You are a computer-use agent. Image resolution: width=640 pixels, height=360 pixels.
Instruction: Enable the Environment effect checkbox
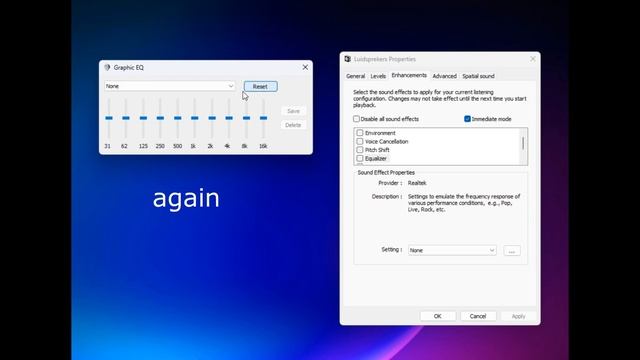pyautogui.click(x=360, y=133)
